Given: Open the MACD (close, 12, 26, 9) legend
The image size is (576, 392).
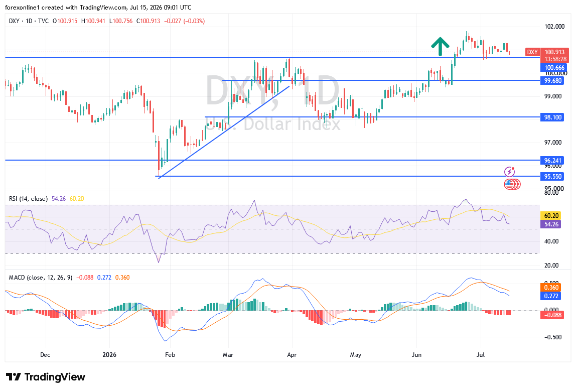Looking at the screenshot, I should [x=41, y=278].
